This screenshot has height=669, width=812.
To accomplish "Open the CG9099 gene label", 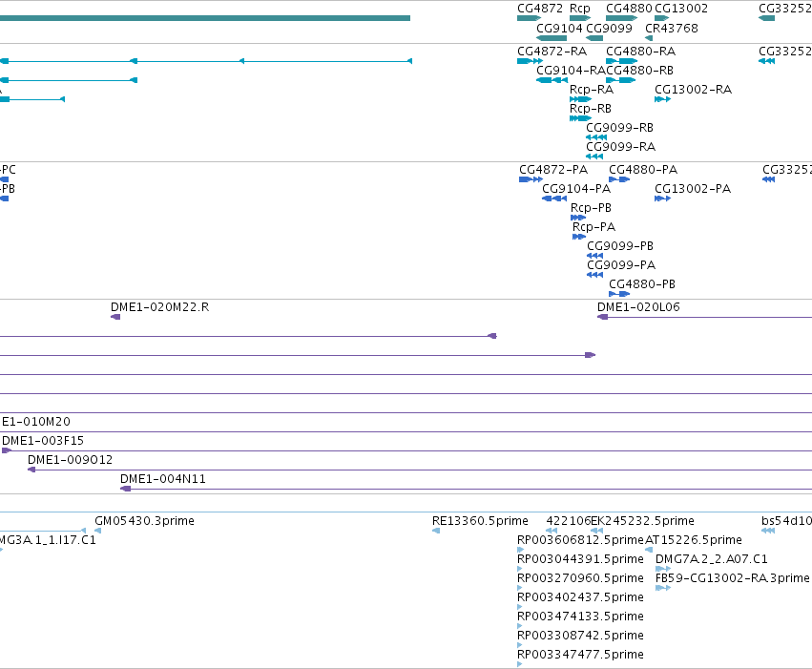I will click(609, 29).
